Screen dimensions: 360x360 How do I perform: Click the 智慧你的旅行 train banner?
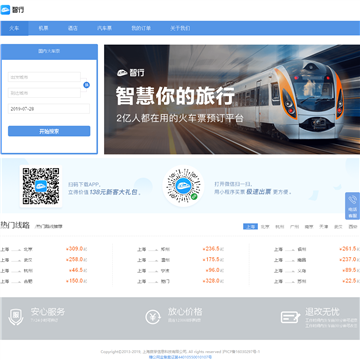click(x=232, y=99)
